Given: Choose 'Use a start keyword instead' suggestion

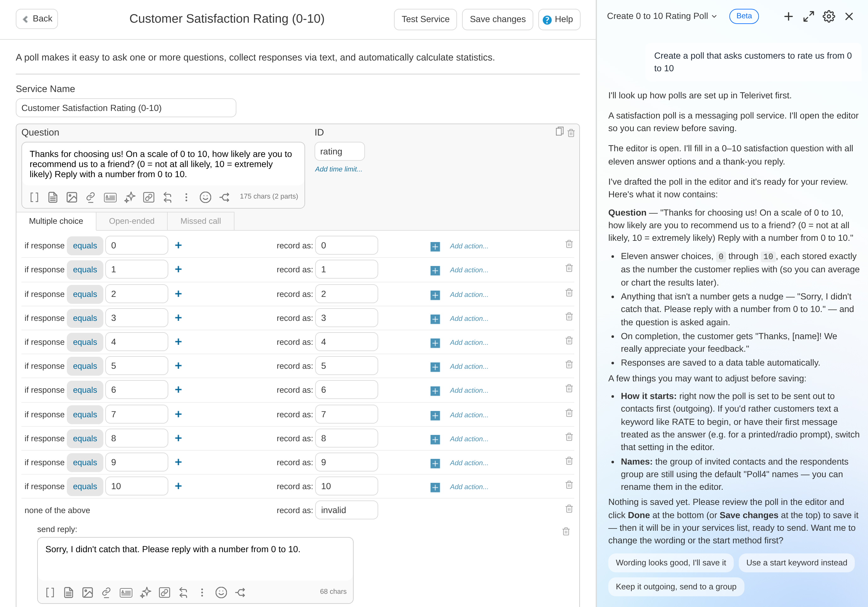Looking at the screenshot, I should [x=796, y=563].
